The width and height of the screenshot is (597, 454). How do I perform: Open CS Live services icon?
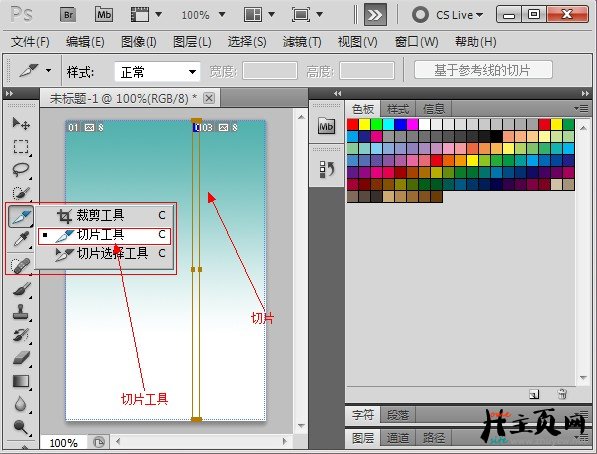420,15
